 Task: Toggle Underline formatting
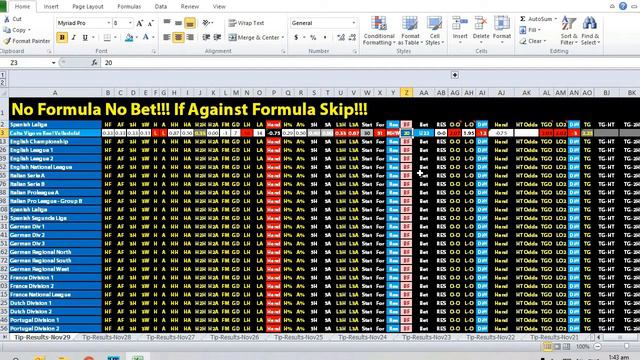pos(85,38)
